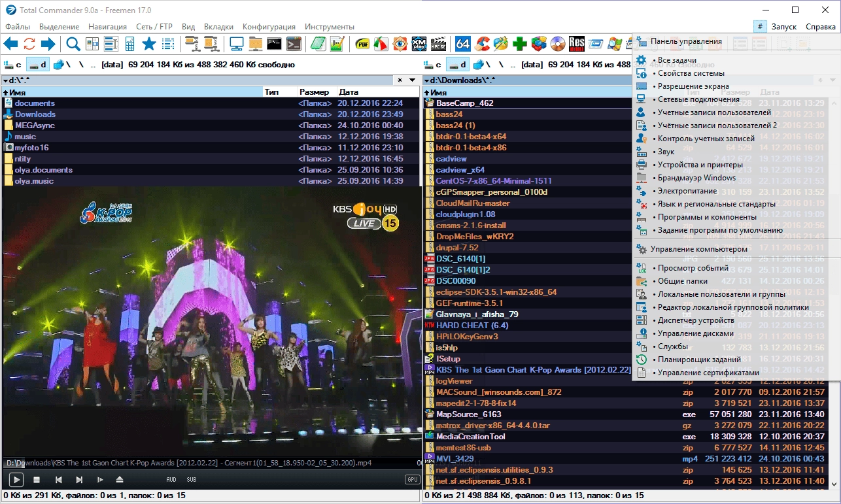Click the # button in the menu bar

pyautogui.click(x=760, y=27)
